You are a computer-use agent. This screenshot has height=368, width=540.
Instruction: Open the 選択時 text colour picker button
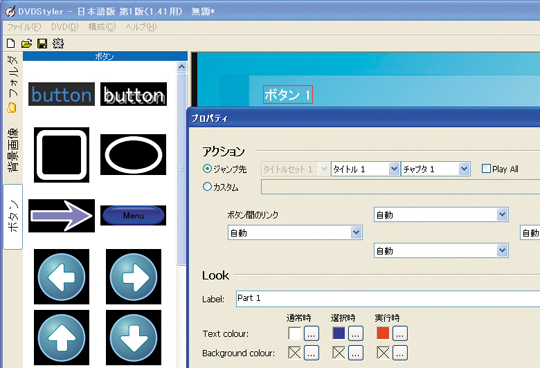356,333
